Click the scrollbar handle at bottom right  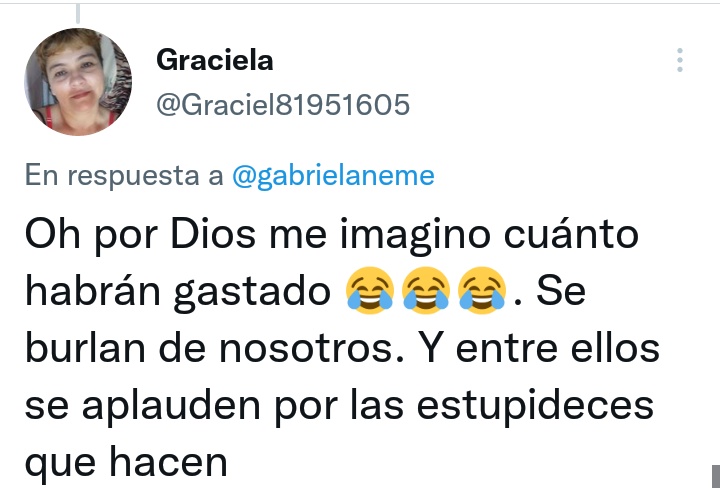click(716, 477)
